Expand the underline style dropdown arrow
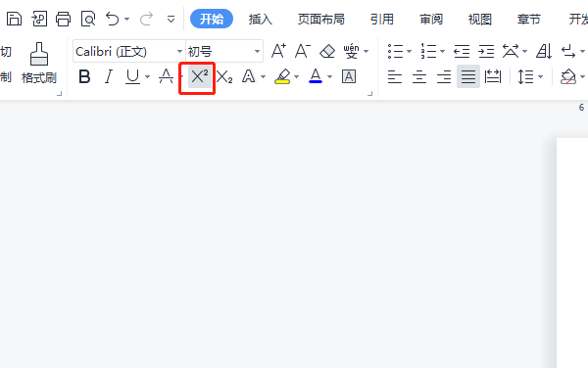The height and width of the screenshot is (368, 588). point(147,77)
